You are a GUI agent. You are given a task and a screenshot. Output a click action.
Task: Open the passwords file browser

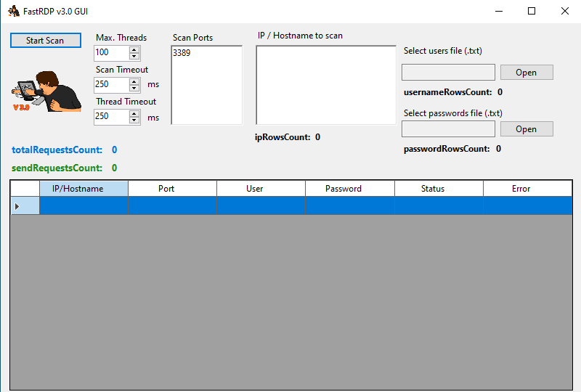tap(527, 129)
